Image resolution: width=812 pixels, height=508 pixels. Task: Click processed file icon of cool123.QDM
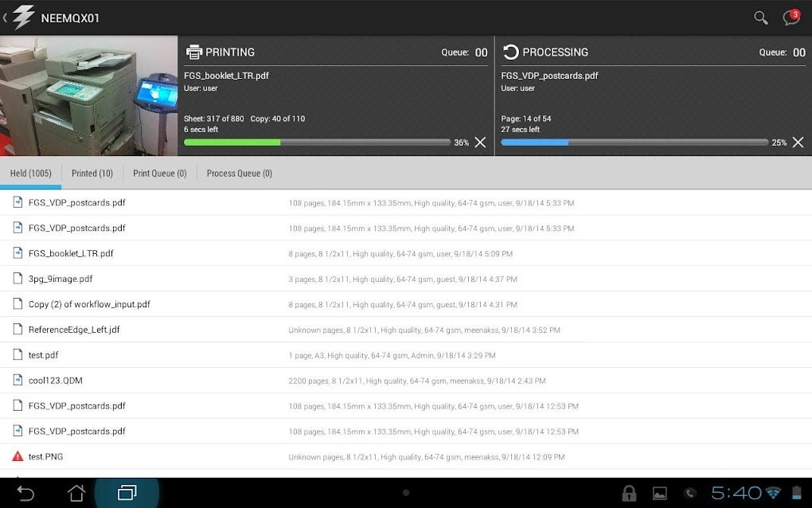18,380
